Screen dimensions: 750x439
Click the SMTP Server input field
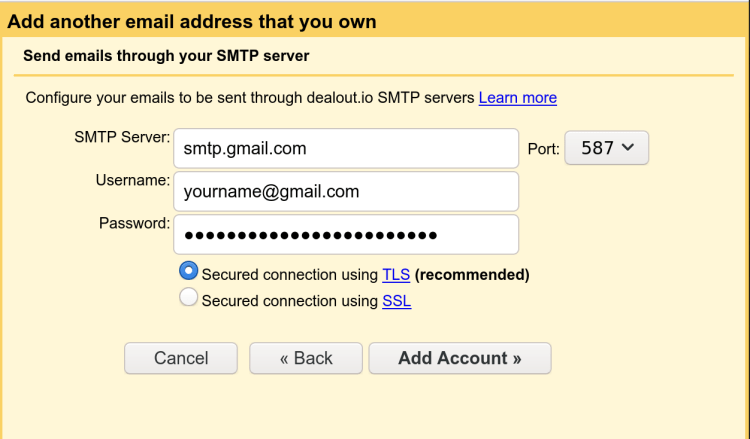[345, 149]
